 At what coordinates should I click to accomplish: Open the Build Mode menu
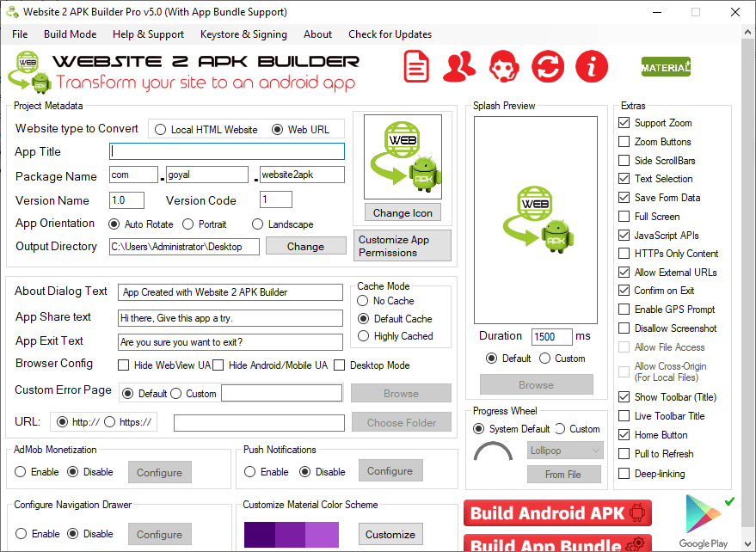click(70, 34)
